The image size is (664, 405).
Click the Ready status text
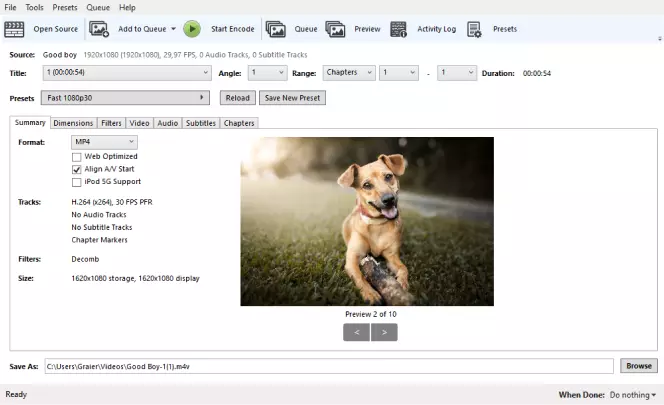tap(16, 394)
